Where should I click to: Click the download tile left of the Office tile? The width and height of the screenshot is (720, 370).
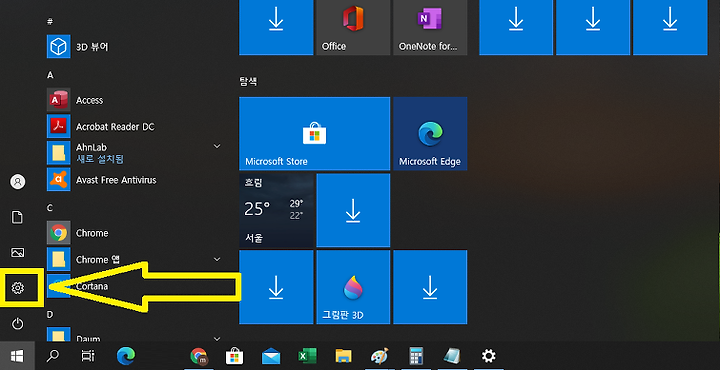276,28
